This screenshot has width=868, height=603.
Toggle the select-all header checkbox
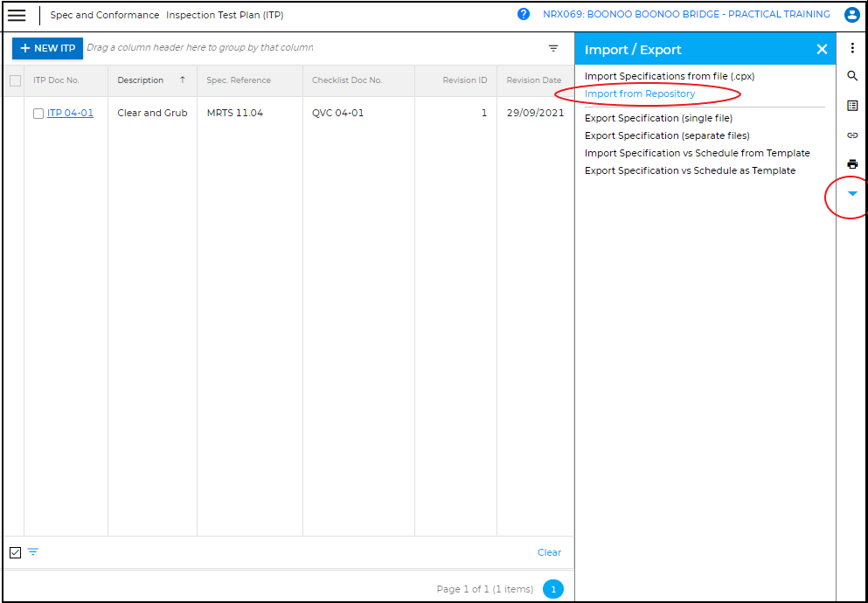coord(15,81)
